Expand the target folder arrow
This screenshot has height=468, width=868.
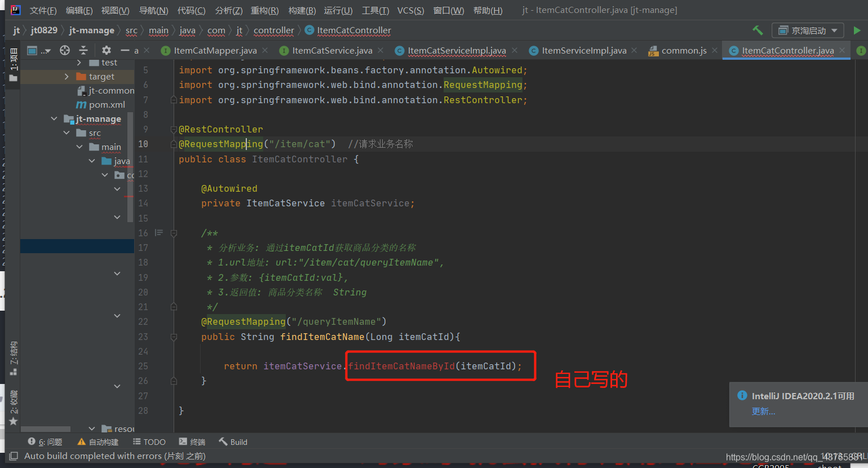(x=67, y=76)
